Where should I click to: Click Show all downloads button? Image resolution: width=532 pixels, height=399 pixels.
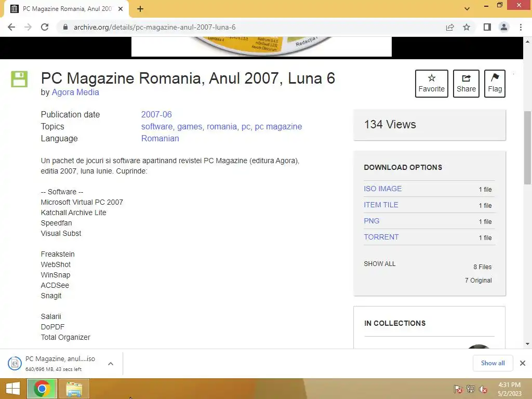[x=493, y=363]
